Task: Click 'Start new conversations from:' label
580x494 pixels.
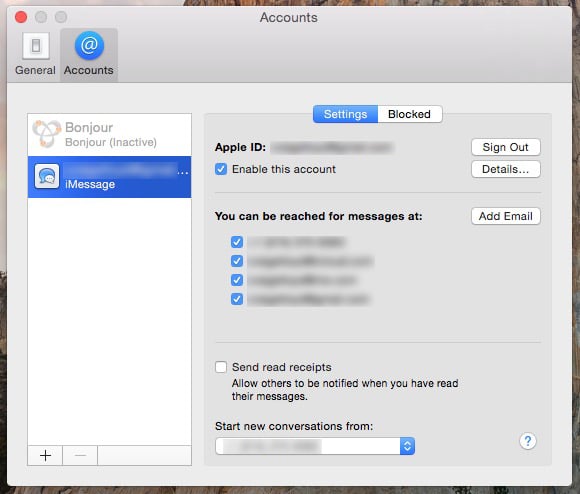Action: [294, 426]
